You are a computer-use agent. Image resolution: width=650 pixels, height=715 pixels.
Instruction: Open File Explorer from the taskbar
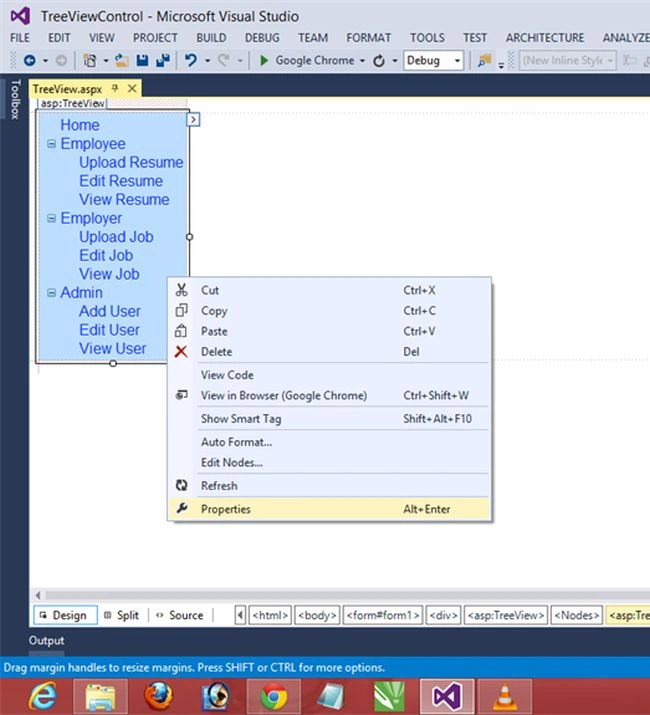click(101, 696)
